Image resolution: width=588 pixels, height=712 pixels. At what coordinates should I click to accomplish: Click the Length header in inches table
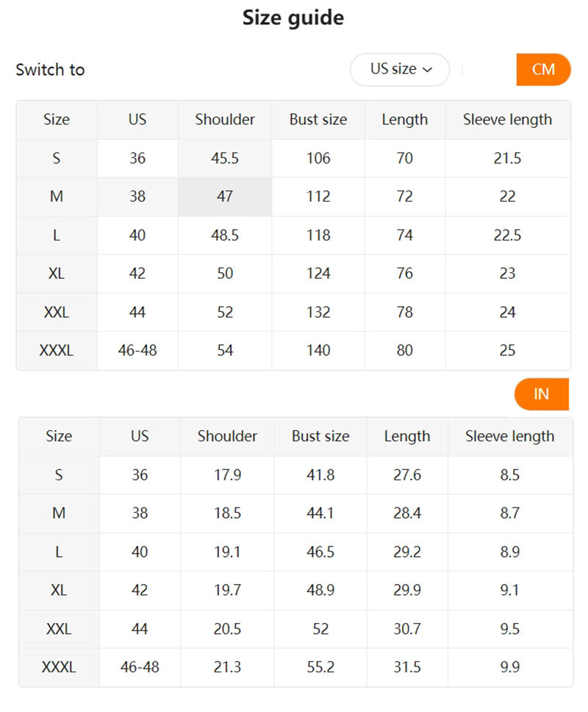coord(406,436)
